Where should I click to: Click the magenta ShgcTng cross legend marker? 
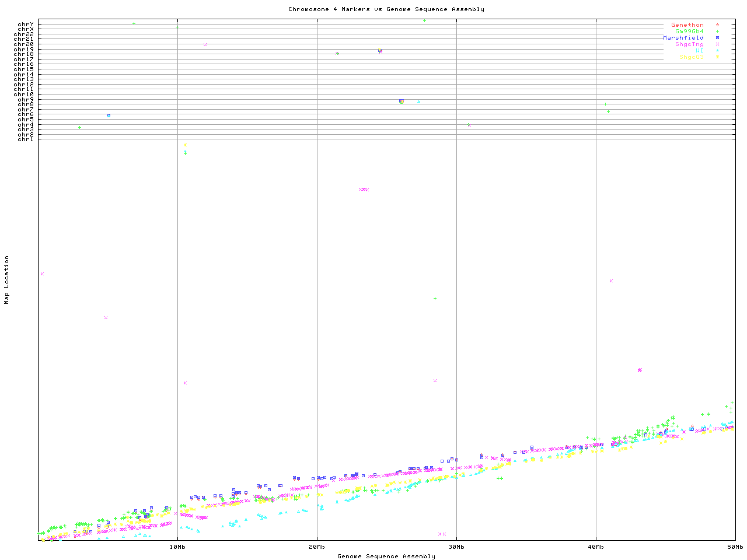[x=717, y=44]
